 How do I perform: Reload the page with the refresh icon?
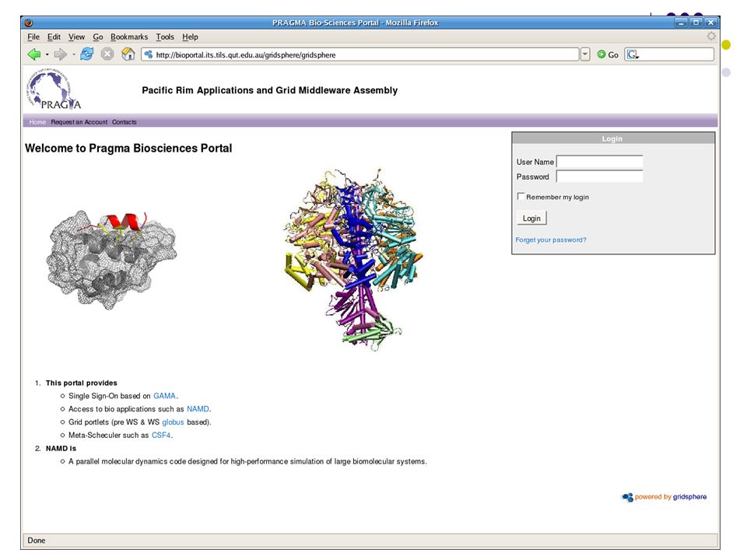pyautogui.click(x=86, y=54)
